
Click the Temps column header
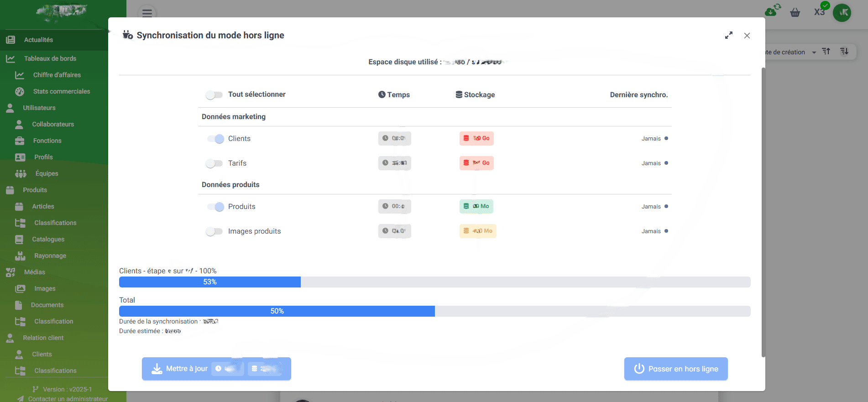point(394,95)
